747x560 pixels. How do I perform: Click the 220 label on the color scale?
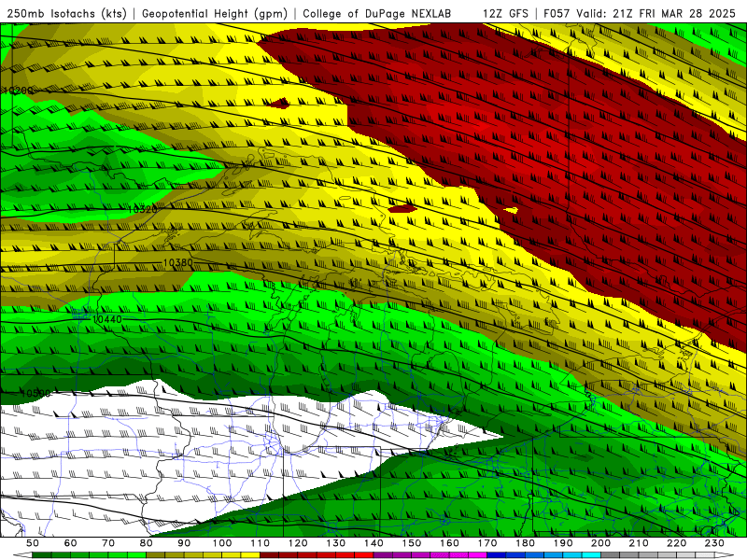[677, 543]
